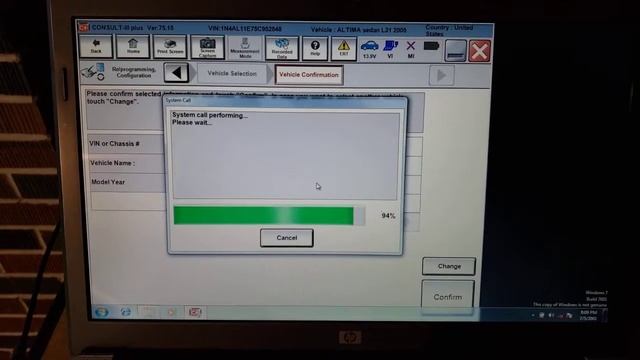Image resolution: width=640 pixels, height=360 pixels.
Task: Click the car battery voltage 13.9V icon
Action: (x=369, y=49)
